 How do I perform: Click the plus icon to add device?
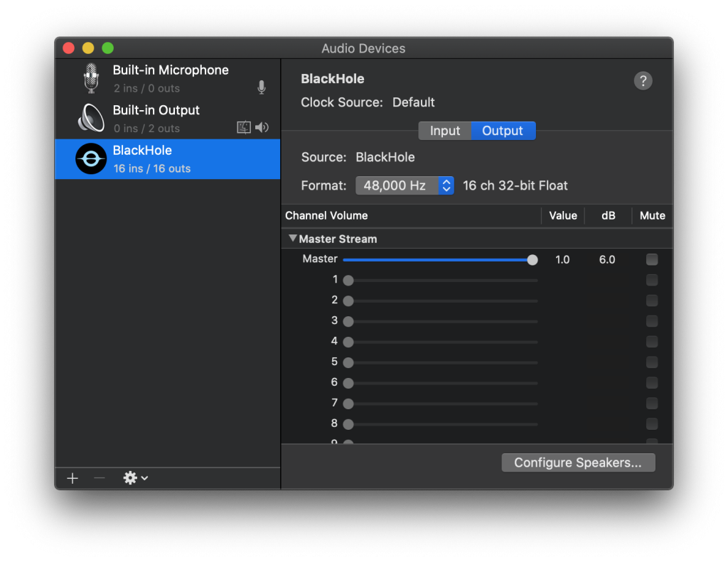tap(73, 478)
